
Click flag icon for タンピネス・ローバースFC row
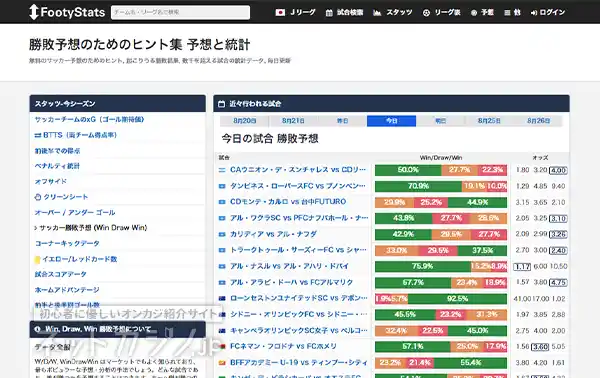222,186
